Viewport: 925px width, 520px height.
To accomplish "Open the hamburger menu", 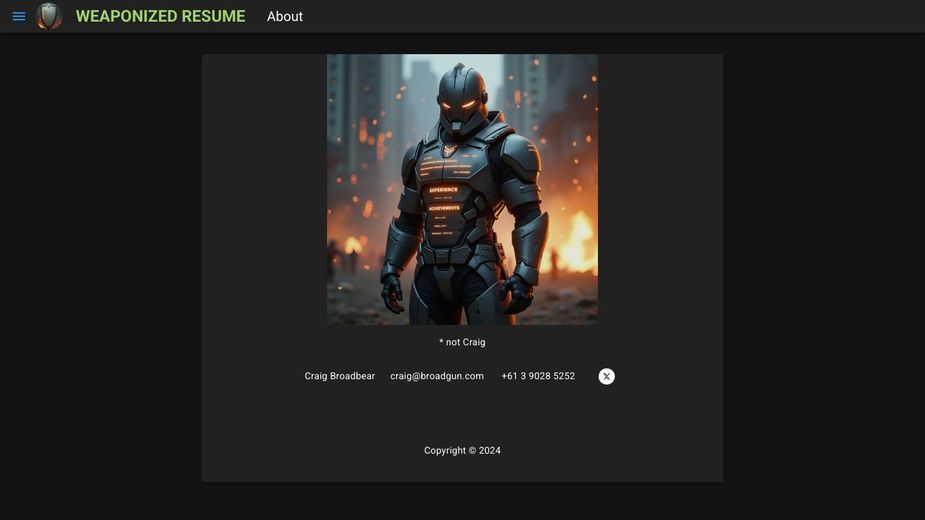I will (19, 17).
